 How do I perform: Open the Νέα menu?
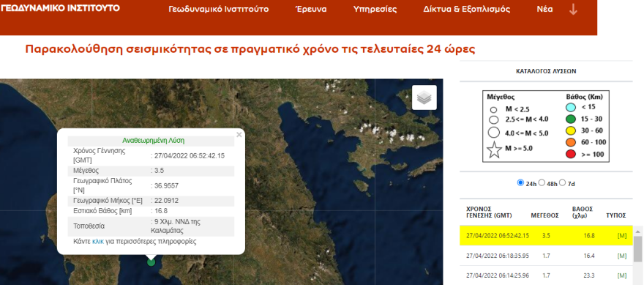click(544, 9)
